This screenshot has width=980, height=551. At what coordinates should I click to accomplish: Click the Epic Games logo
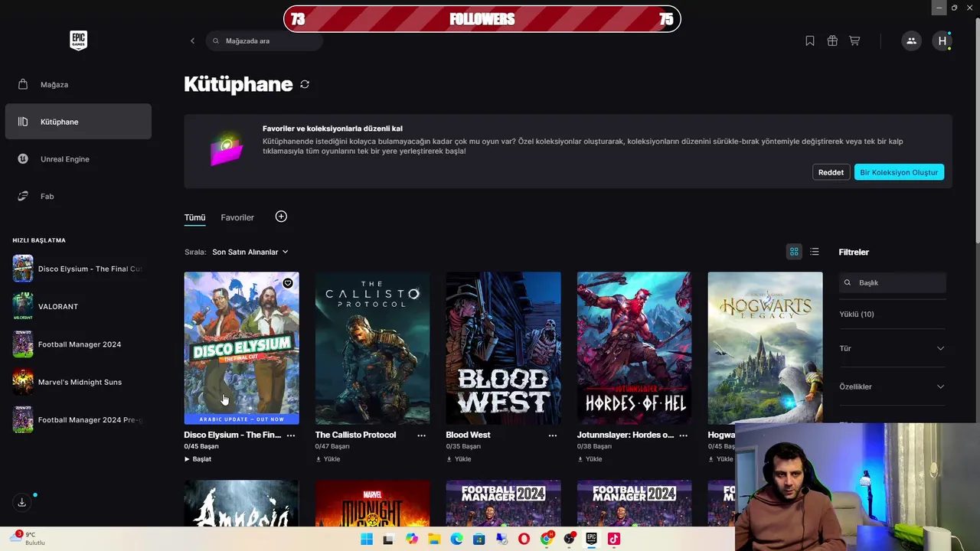click(x=78, y=41)
